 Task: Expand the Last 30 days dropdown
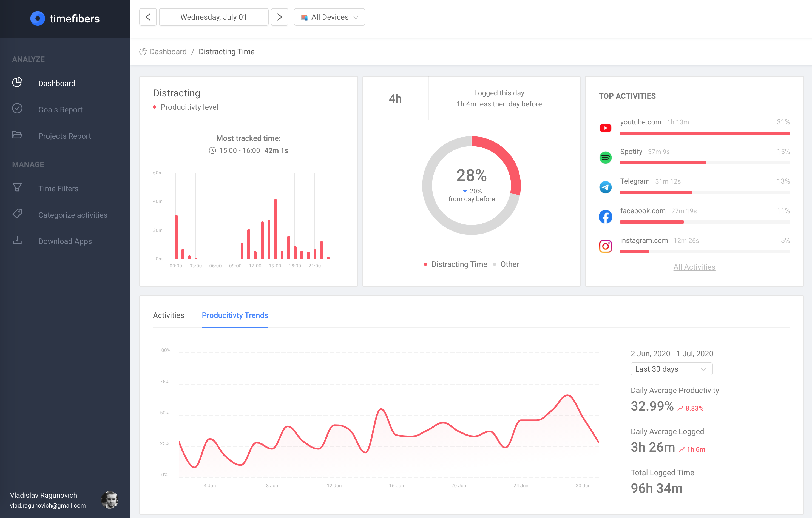pos(671,369)
